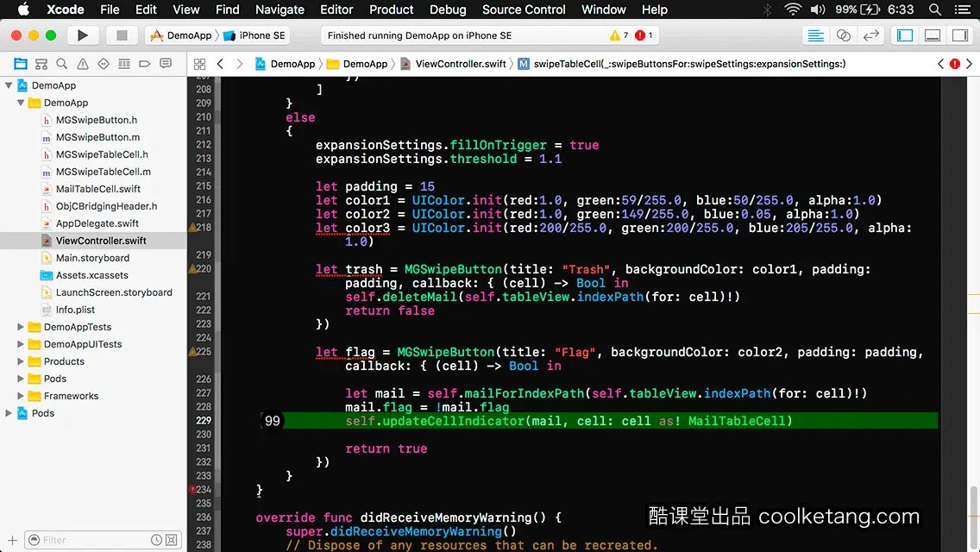The image size is (980, 552).
Task: Toggle the Debug area
Action: [x=933, y=35]
